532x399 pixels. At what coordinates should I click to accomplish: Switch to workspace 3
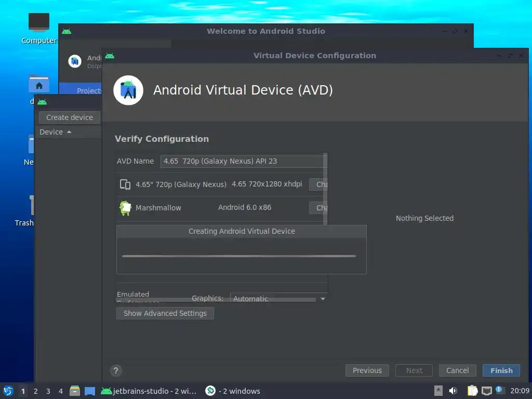[x=48, y=391]
